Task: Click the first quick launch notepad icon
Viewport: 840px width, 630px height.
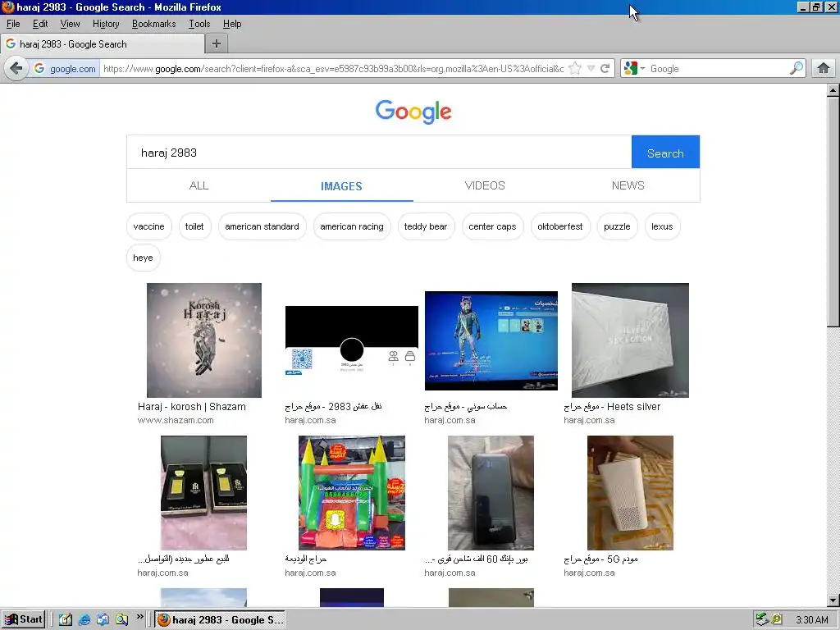Action: click(x=66, y=620)
